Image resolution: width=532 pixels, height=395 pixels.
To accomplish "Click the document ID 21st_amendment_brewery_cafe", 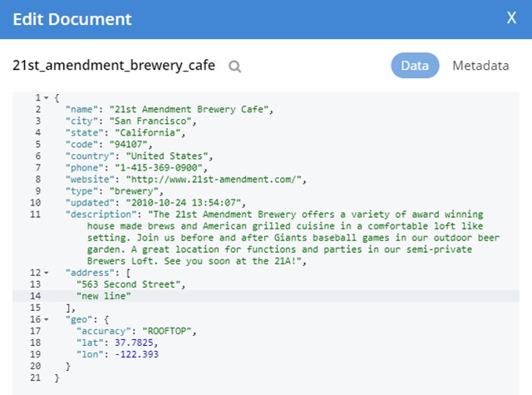I will point(114,65).
